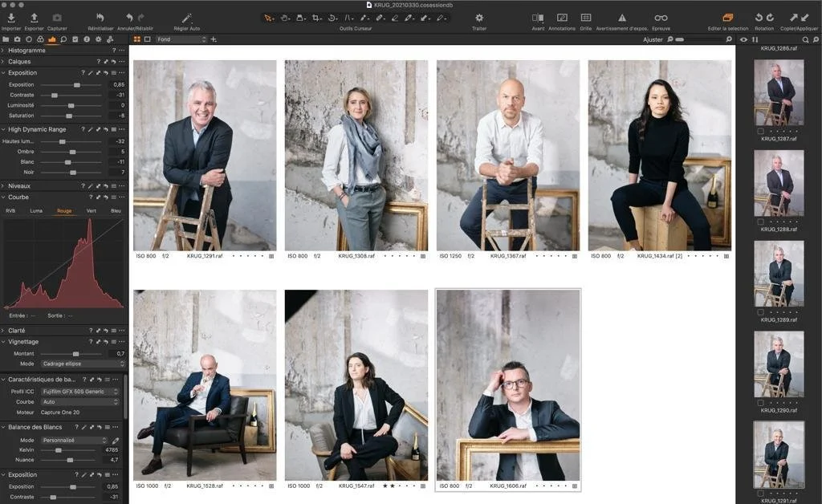Toggle Epreuve proofing glasses icon
Image resolution: width=822 pixels, height=504 pixels.
(x=661, y=18)
